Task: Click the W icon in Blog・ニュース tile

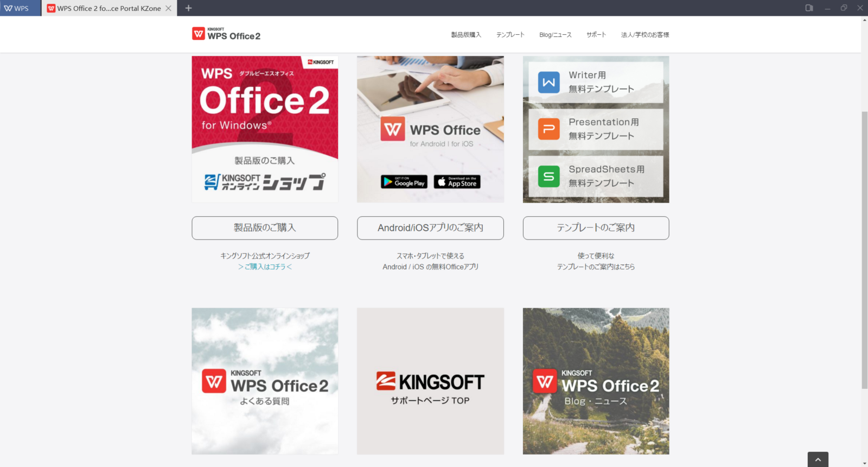Action: coord(545,381)
